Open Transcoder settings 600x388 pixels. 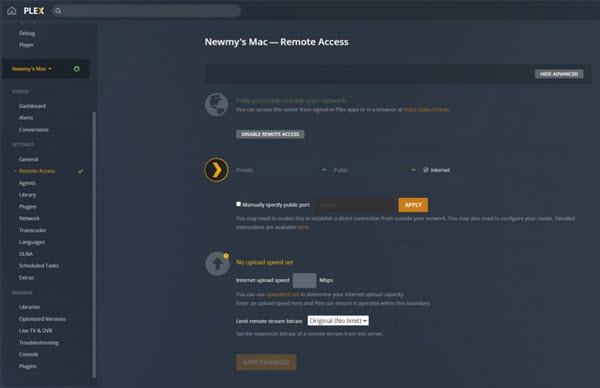33,230
